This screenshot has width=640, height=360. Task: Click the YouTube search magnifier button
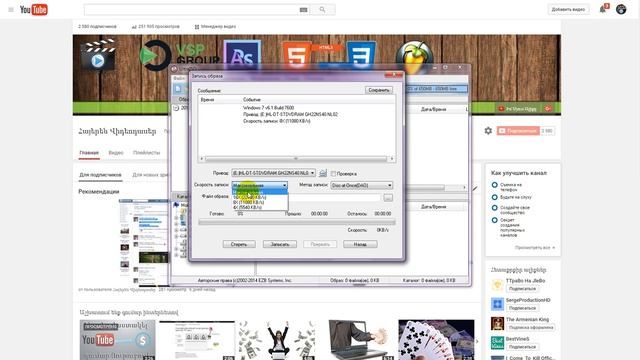[x=322, y=9]
